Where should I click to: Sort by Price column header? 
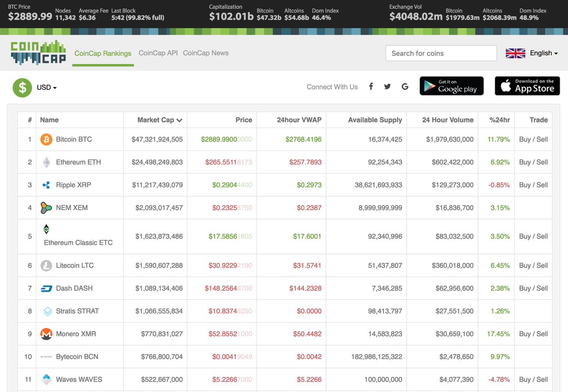(x=244, y=120)
